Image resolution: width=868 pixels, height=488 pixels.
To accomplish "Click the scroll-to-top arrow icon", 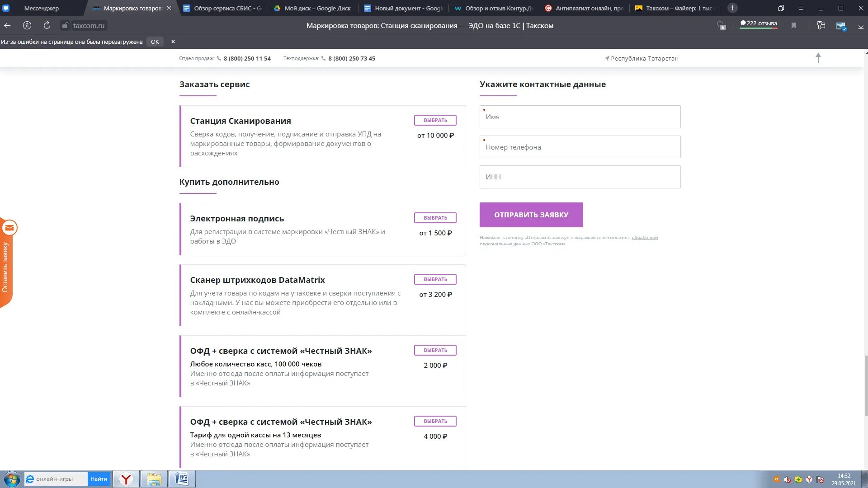I will 818,58.
